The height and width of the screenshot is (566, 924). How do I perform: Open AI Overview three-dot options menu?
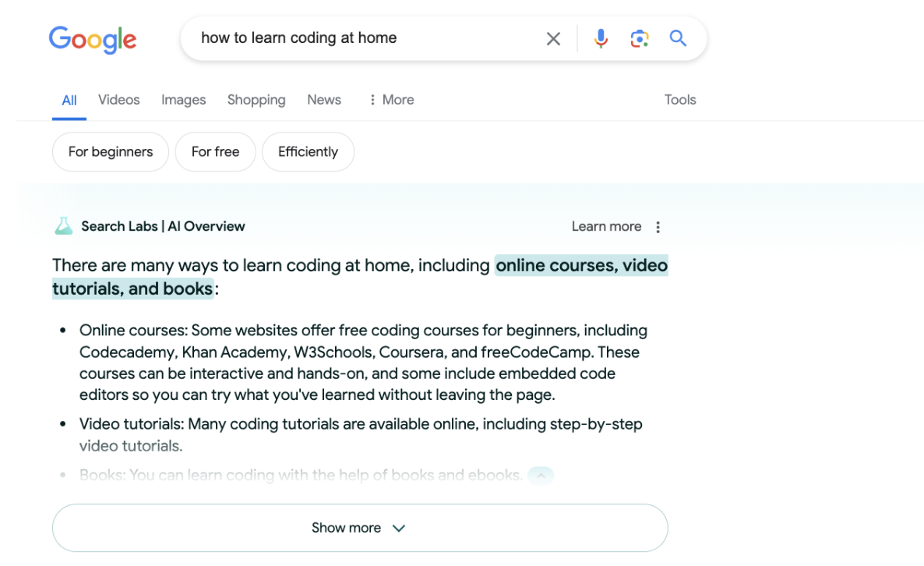coord(658,227)
